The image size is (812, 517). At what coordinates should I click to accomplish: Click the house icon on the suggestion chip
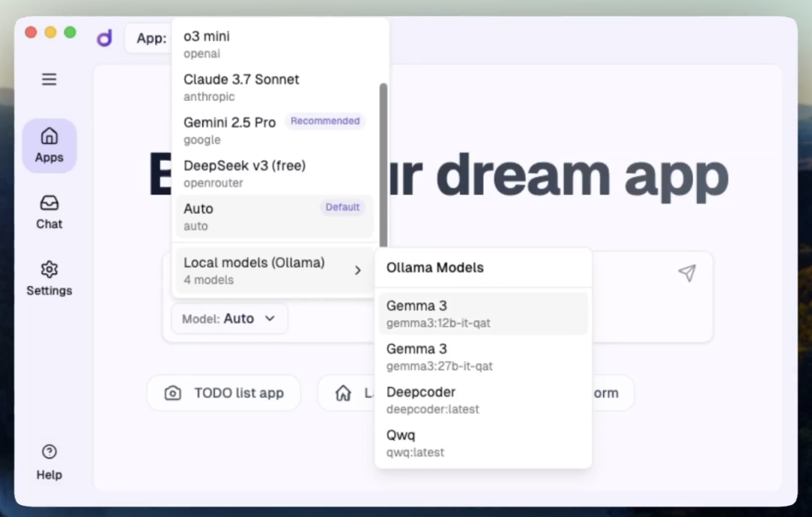pyautogui.click(x=343, y=393)
